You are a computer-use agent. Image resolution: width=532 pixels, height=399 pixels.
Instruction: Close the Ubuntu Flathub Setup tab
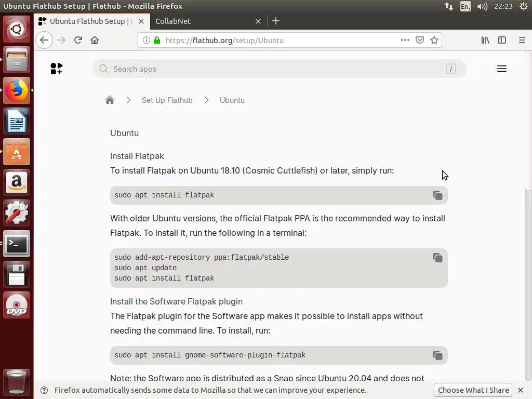pyautogui.click(x=141, y=21)
